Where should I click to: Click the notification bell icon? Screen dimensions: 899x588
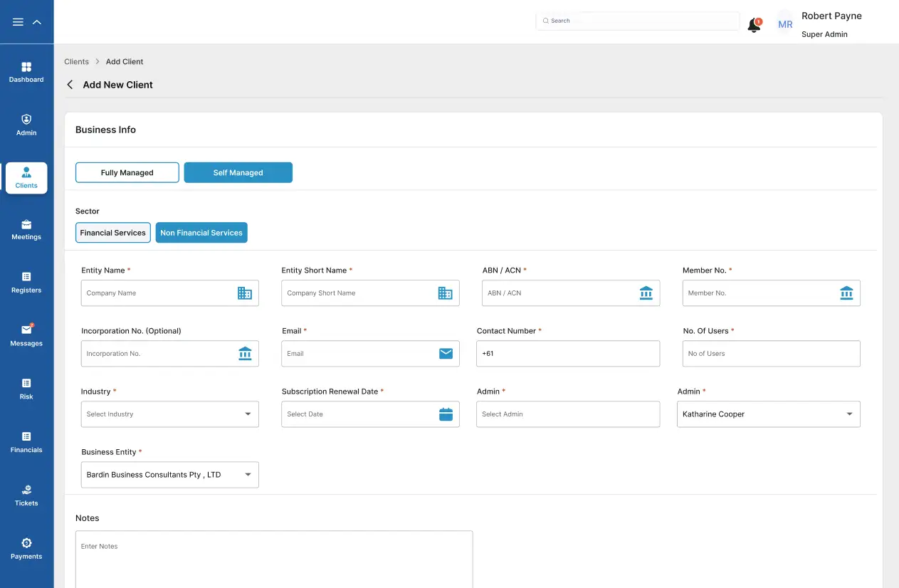pyautogui.click(x=754, y=26)
